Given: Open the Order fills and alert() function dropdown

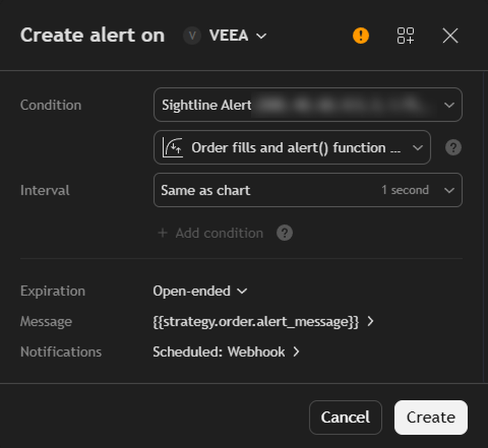Looking at the screenshot, I should point(292,147).
